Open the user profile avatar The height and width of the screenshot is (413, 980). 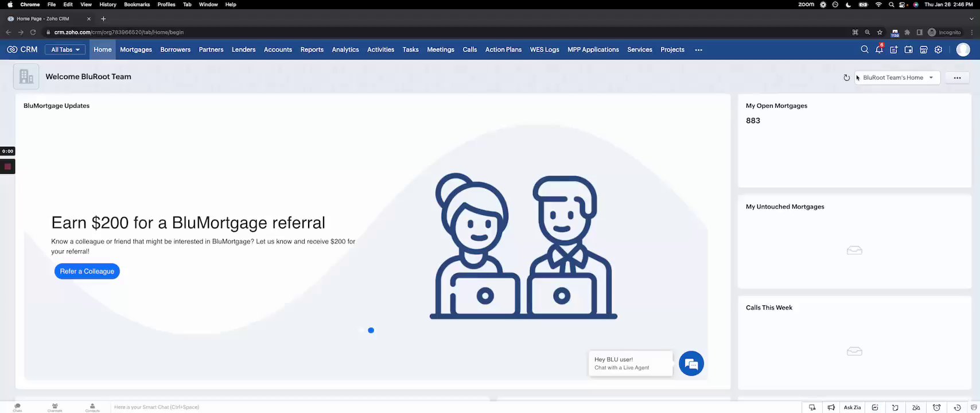click(963, 50)
